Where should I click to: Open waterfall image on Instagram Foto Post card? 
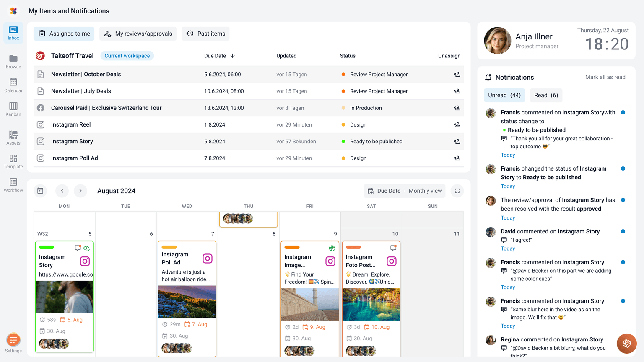click(371, 304)
